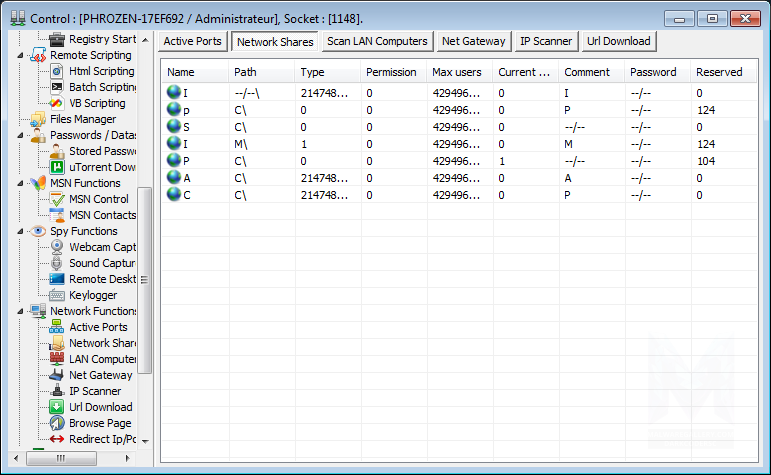
Task: Select the Active Ports item in the tree
Action: pos(98,327)
